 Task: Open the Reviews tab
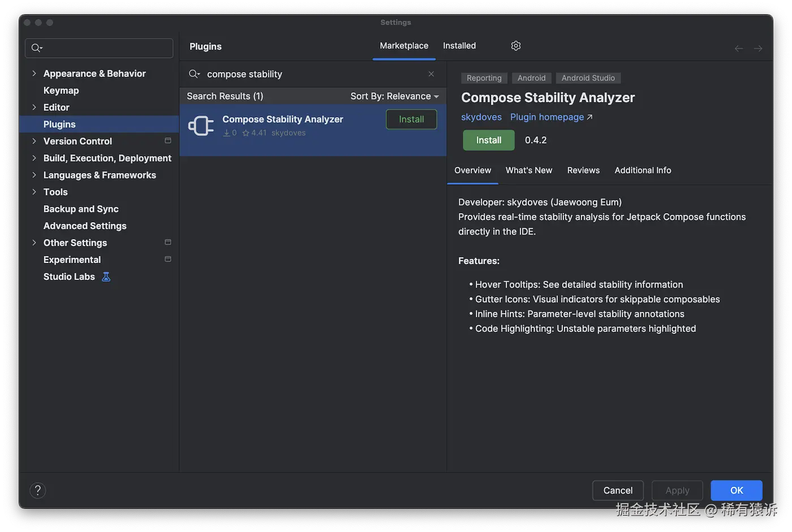coord(583,170)
